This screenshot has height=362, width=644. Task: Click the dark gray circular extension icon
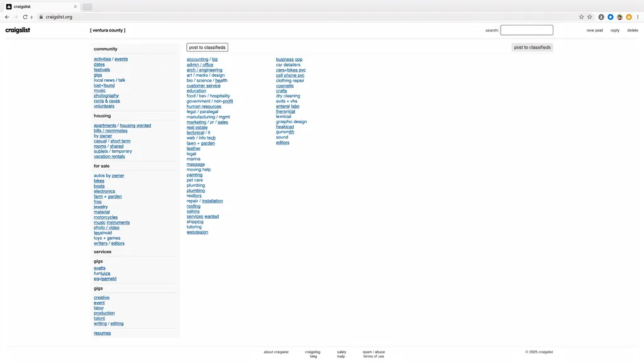click(601, 17)
